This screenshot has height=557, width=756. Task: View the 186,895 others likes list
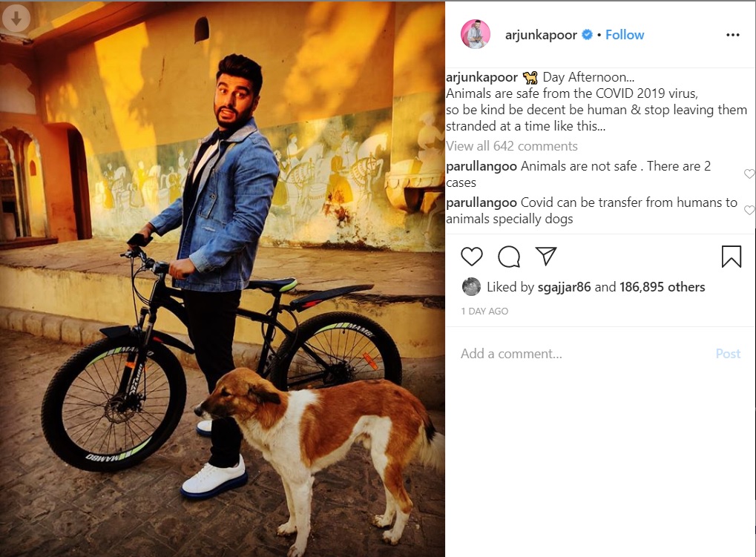pos(662,287)
